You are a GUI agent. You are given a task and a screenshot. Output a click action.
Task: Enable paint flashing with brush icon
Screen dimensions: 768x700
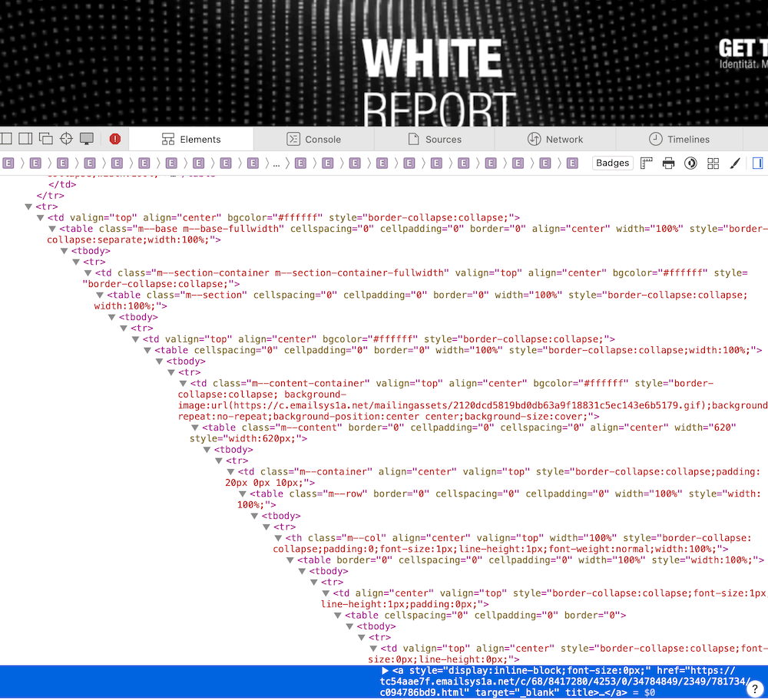pyautogui.click(x=735, y=163)
